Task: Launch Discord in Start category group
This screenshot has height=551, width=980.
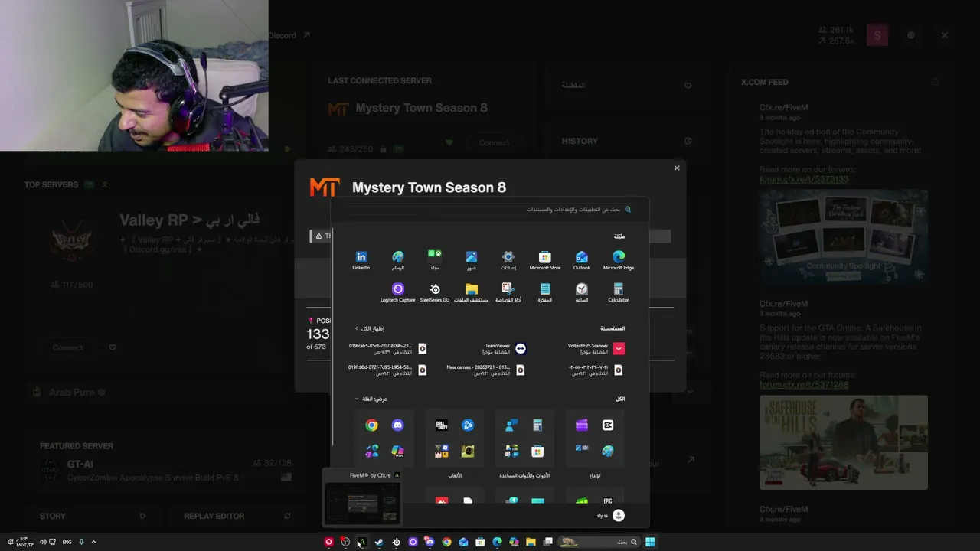Action: [397, 425]
